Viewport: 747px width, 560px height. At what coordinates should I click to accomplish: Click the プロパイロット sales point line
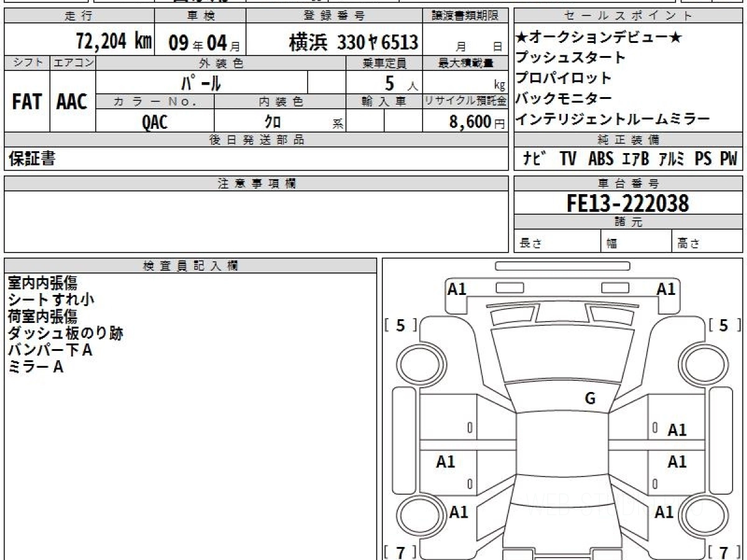[x=564, y=78]
